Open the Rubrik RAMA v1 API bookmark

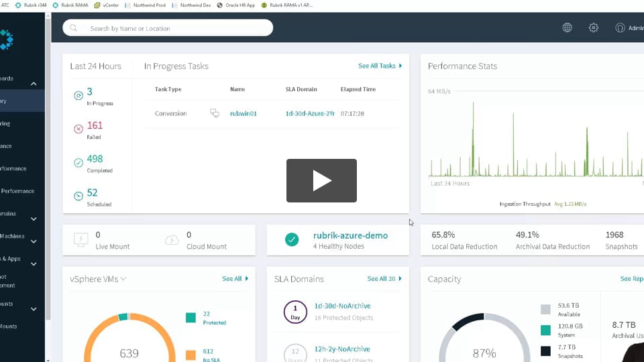(x=287, y=5)
